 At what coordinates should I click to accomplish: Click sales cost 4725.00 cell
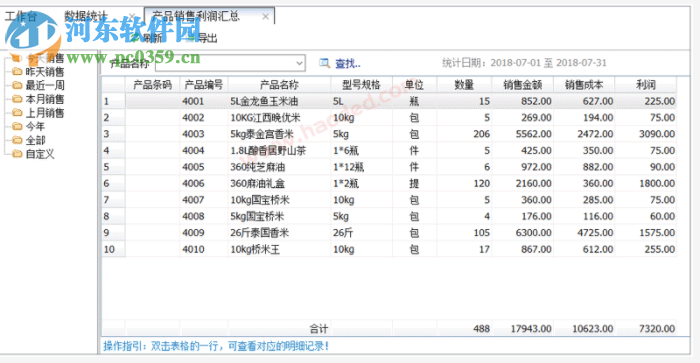[584, 233]
